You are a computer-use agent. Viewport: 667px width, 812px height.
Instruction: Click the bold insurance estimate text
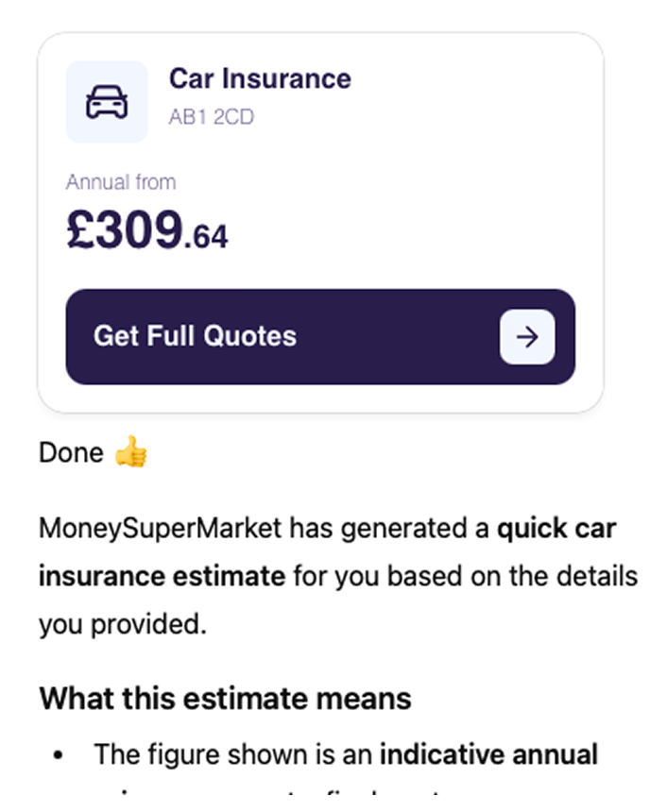click(x=162, y=575)
